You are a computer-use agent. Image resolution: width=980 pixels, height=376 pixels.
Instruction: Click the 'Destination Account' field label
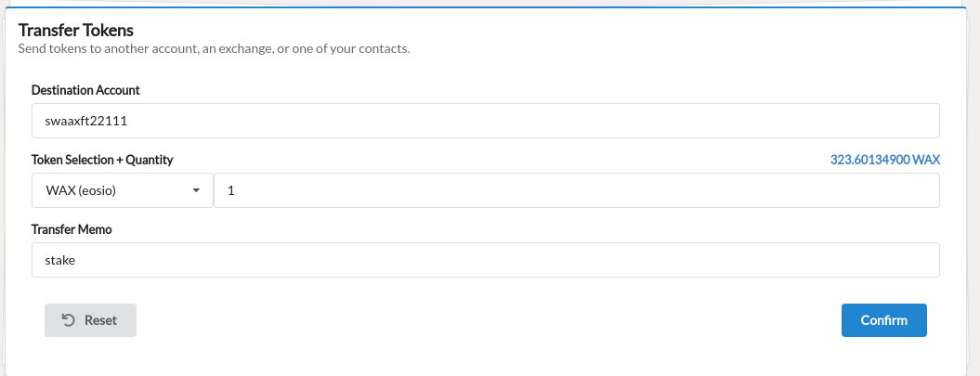pos(85,90)
